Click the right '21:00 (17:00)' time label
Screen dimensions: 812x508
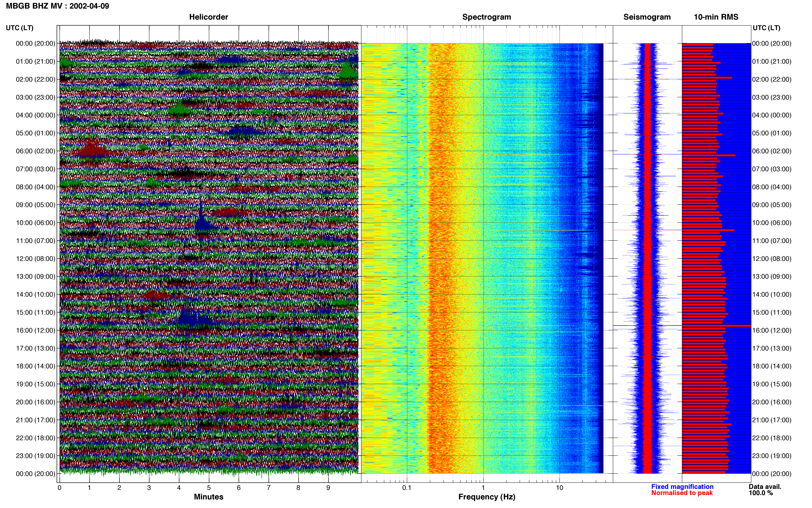point(772,420)
